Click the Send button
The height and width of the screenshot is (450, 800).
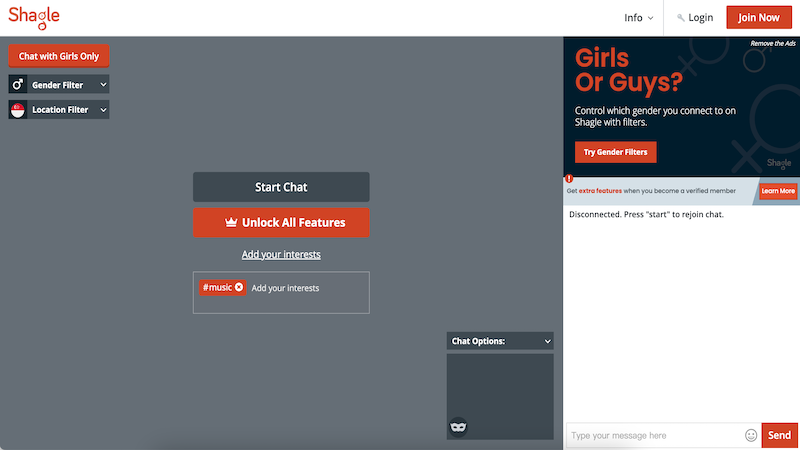click(x=780, y=435)
